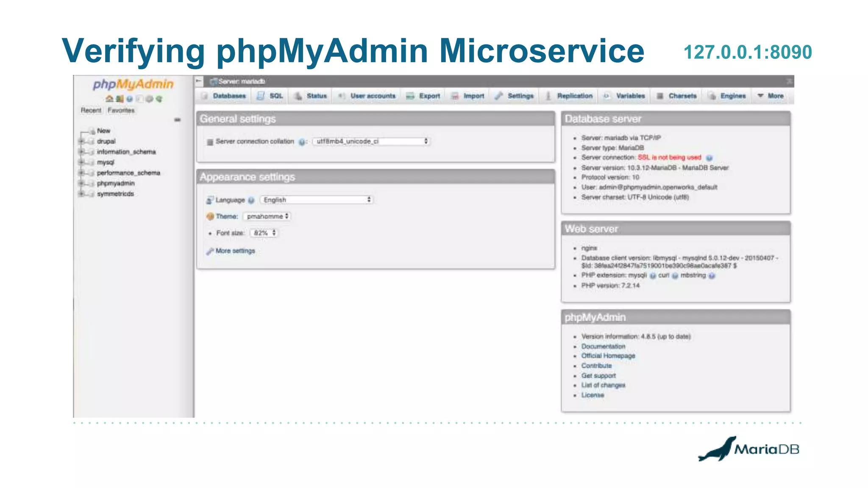Expand the phpmyadmin database node
This screenshot has height=488, width=868.
tap(81, 183)
